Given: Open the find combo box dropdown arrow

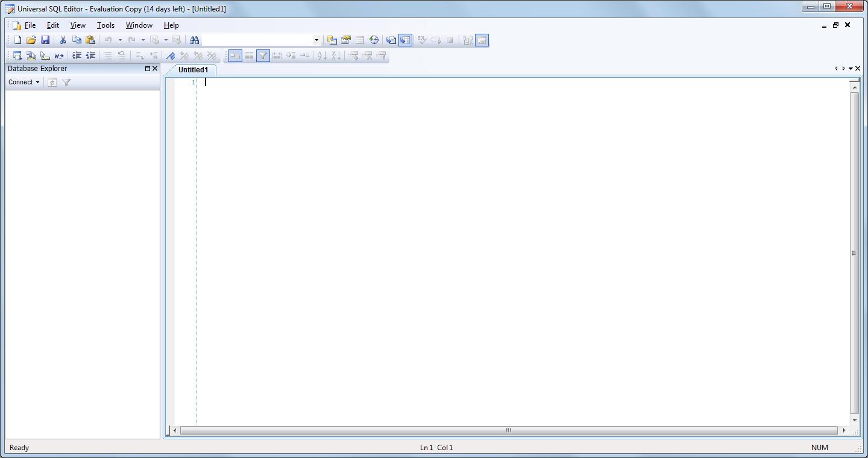Looking at the screenshot, I should click(316, 40).
